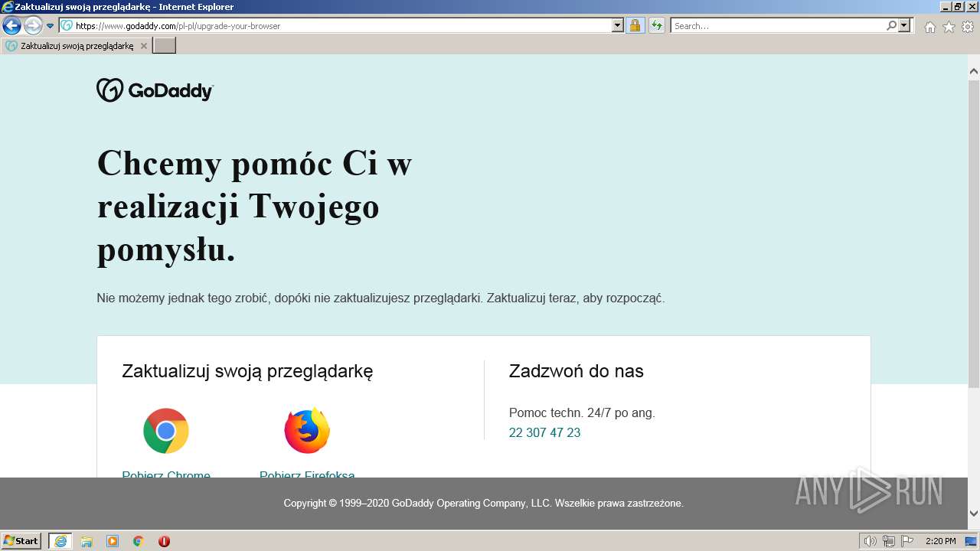Click the network tray icon

pyautogui.click(x=889, y=541)
